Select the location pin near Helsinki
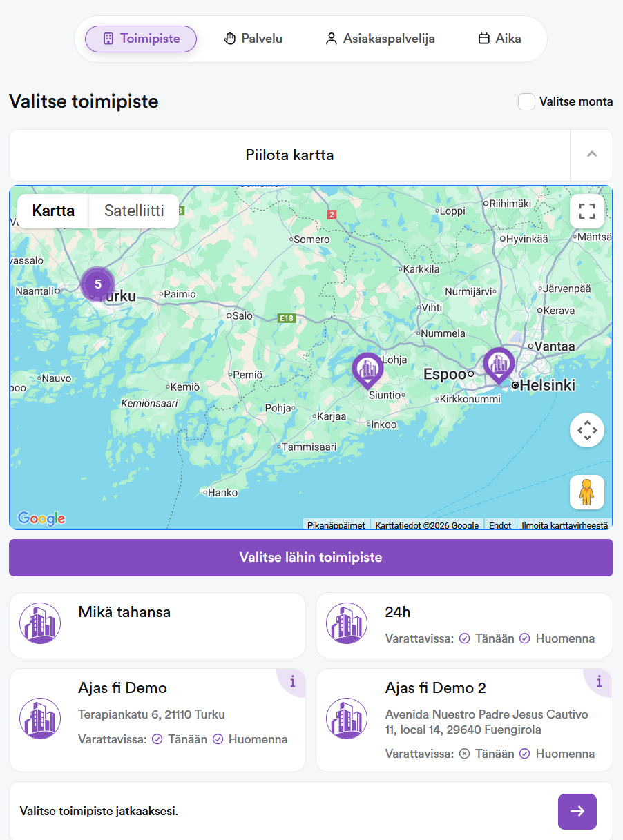 pyautogui.click(x=498, y=364)
